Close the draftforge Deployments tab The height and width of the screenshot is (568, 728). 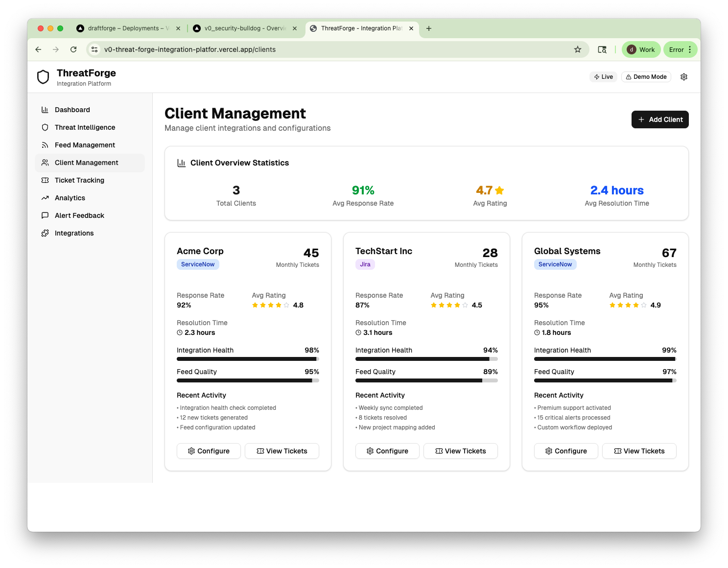coord(178,28)
